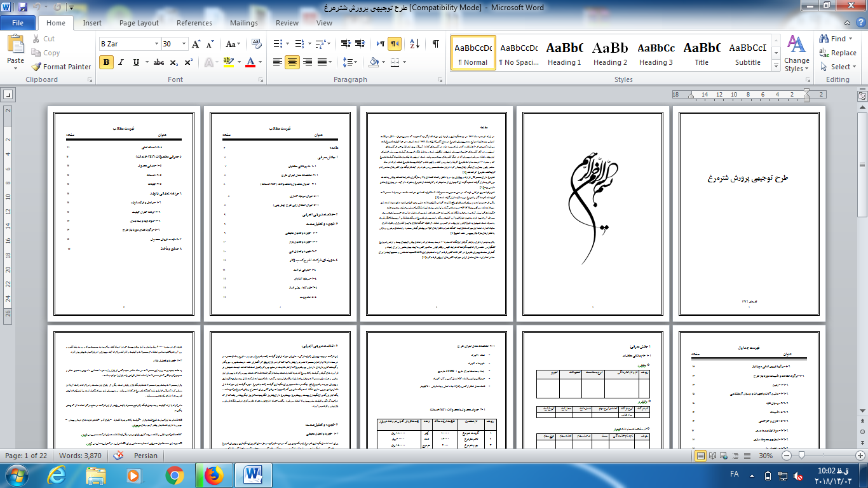Expand the font size dropdown

184,44
